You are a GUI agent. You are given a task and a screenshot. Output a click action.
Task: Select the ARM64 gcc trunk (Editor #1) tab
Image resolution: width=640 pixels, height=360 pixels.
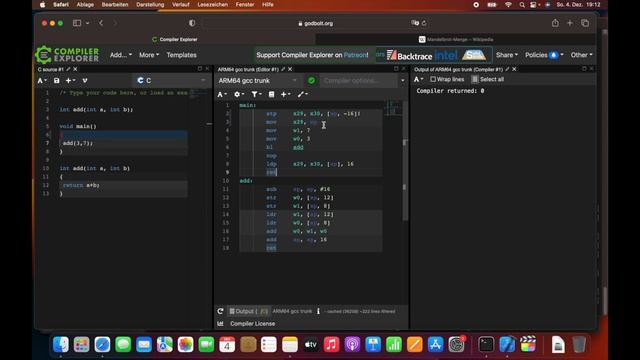coord(248,69)
